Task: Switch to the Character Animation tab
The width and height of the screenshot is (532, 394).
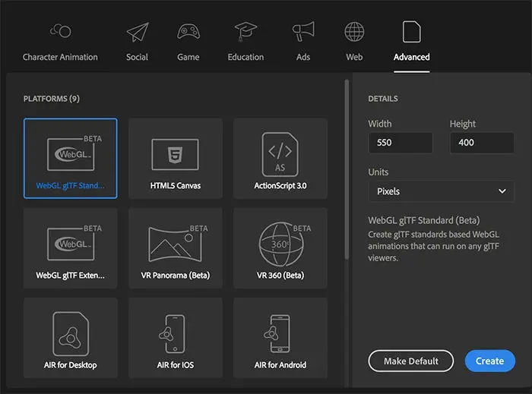Action: (60, 42)
